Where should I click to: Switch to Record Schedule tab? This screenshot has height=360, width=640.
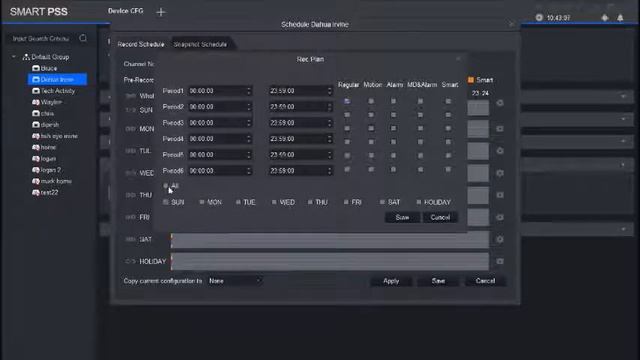pyautogui.click(x=141, y=44)
